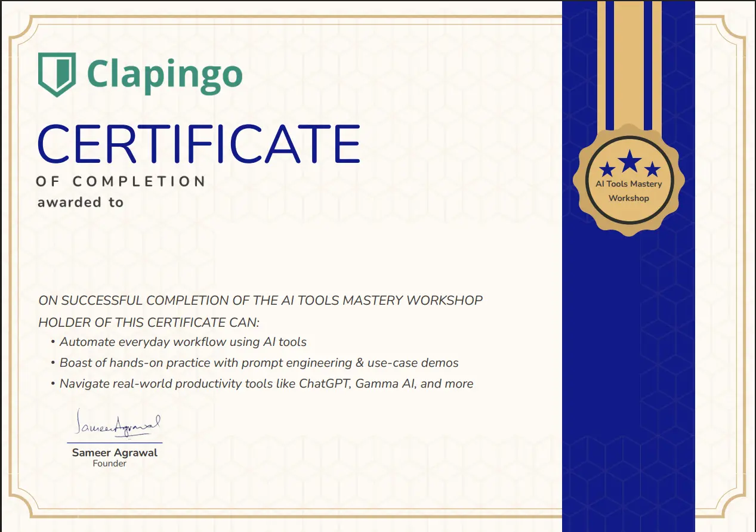Viewport: 756px width, 532px height.
Task: Select the gold ribbon stripe atop the badge
Action: pos(628,60)
